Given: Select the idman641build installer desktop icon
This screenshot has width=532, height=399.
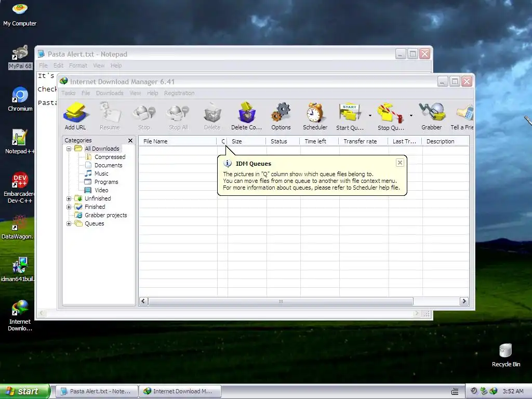Looking at the screenshot, I should (18, 270).
